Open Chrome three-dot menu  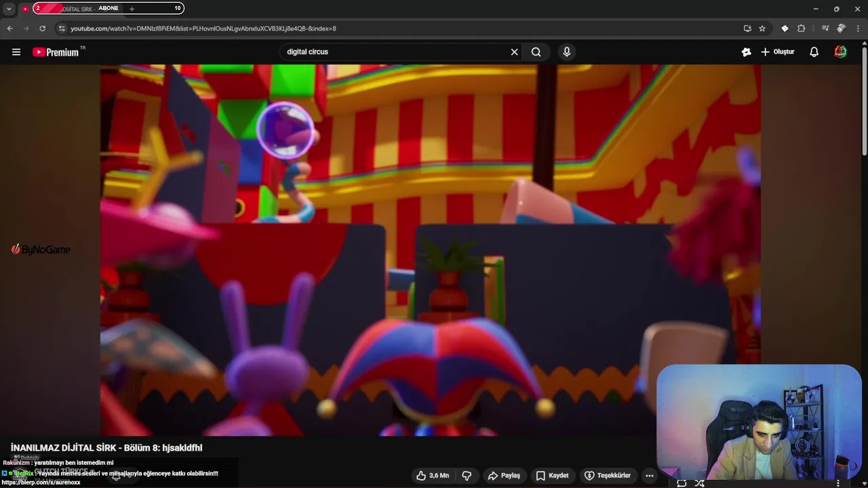(858, 28)
